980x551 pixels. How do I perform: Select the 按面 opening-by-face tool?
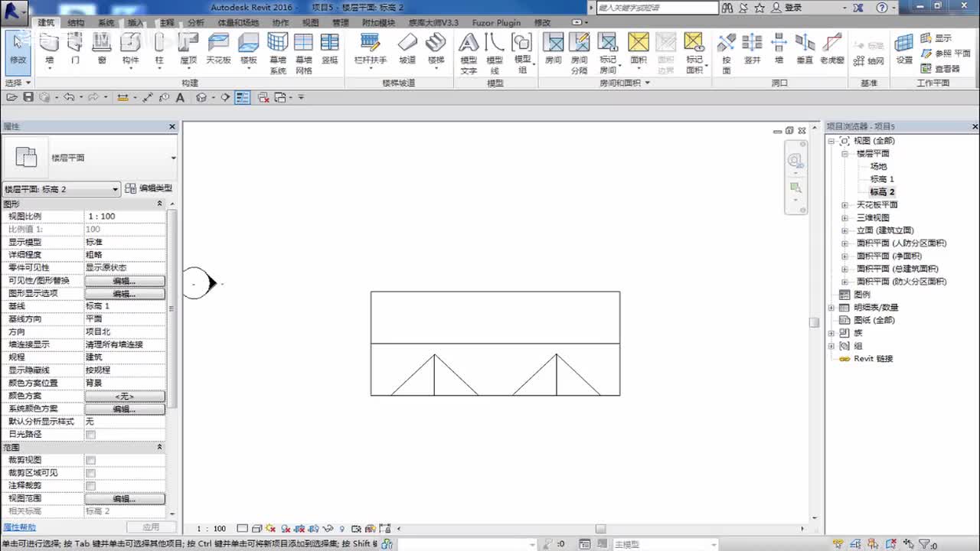[x=727, y=54]
